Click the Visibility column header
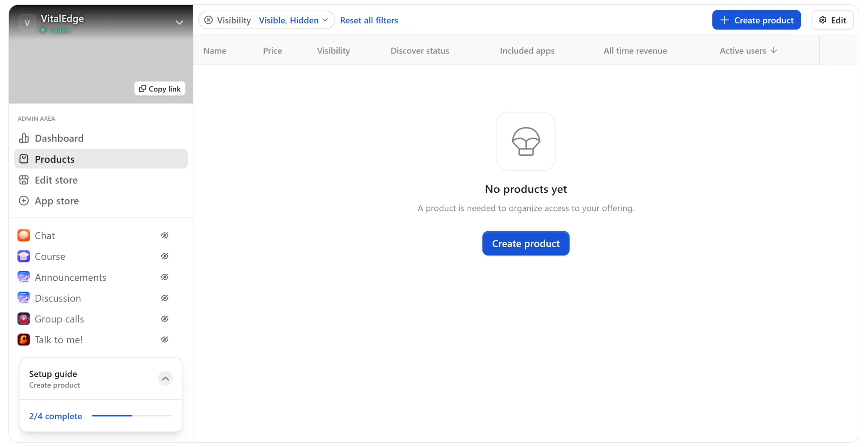 [333, 51]
